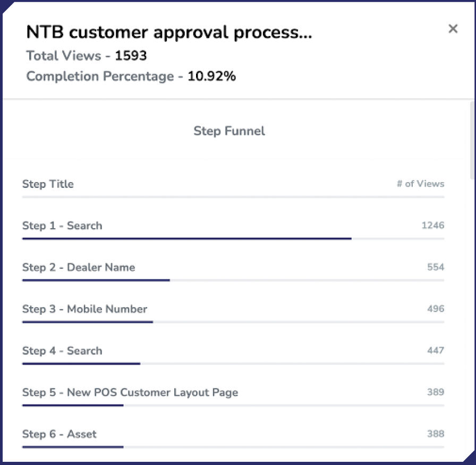Click the progress bar under Step 4 - Search
The width and height of the screenshot is (476, 465).
coord(233,364)
